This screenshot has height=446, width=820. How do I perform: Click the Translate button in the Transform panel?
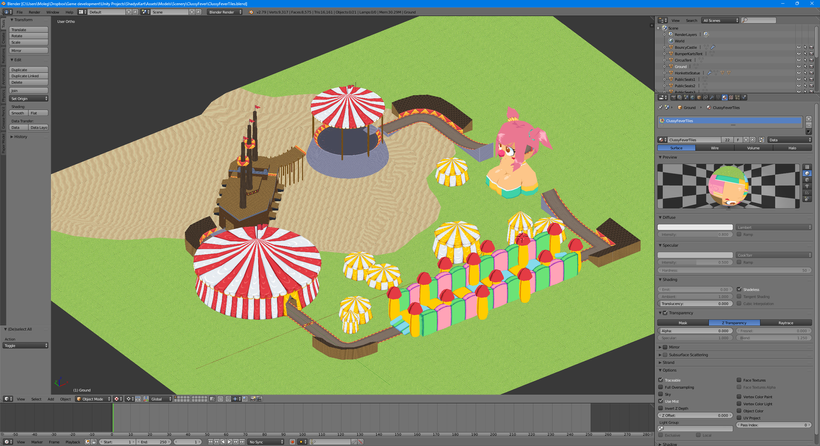click(29, 30)
